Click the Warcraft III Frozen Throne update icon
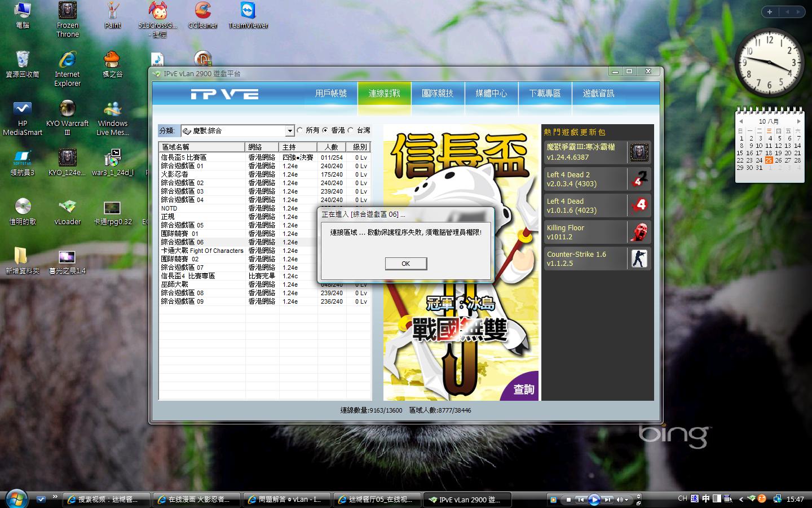 [639, 152]
